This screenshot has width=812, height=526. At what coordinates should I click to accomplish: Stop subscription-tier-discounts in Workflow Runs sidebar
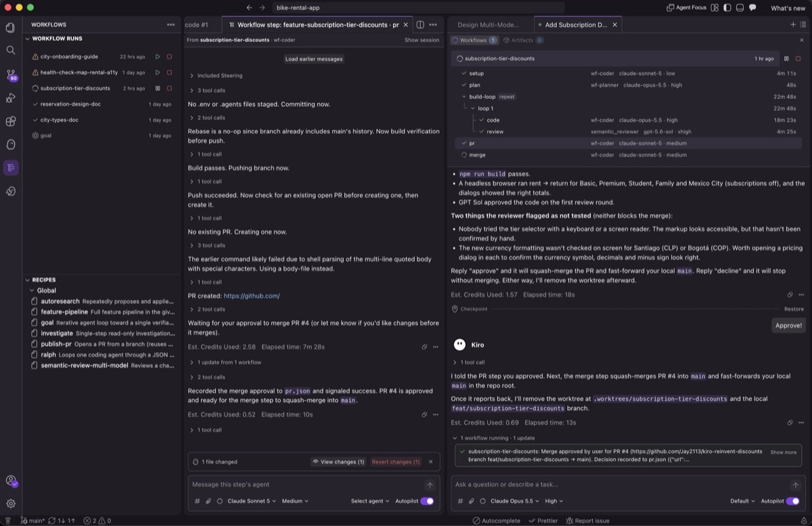click(x=169, y=88)
